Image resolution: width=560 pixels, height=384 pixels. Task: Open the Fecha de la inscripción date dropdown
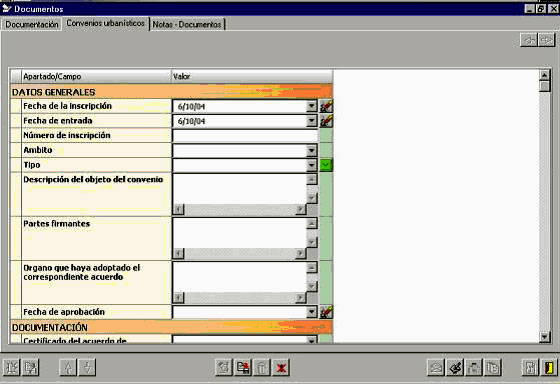tap(311, 106)
